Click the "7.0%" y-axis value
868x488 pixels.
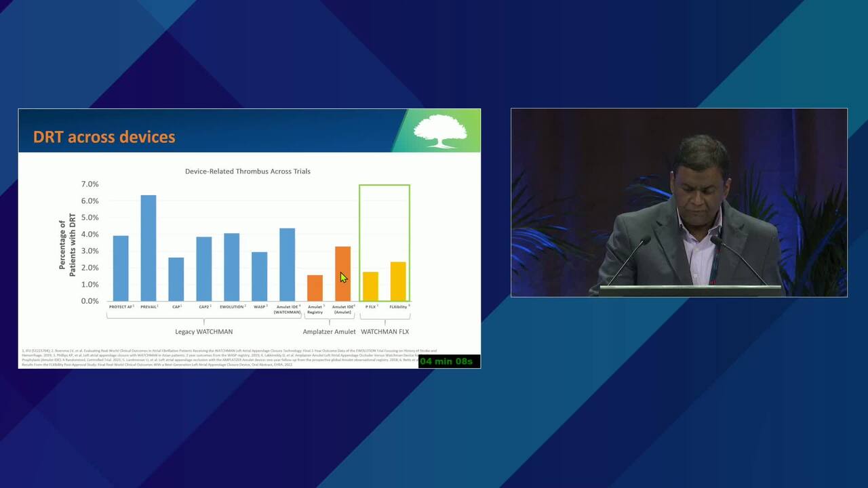(90, 184)
